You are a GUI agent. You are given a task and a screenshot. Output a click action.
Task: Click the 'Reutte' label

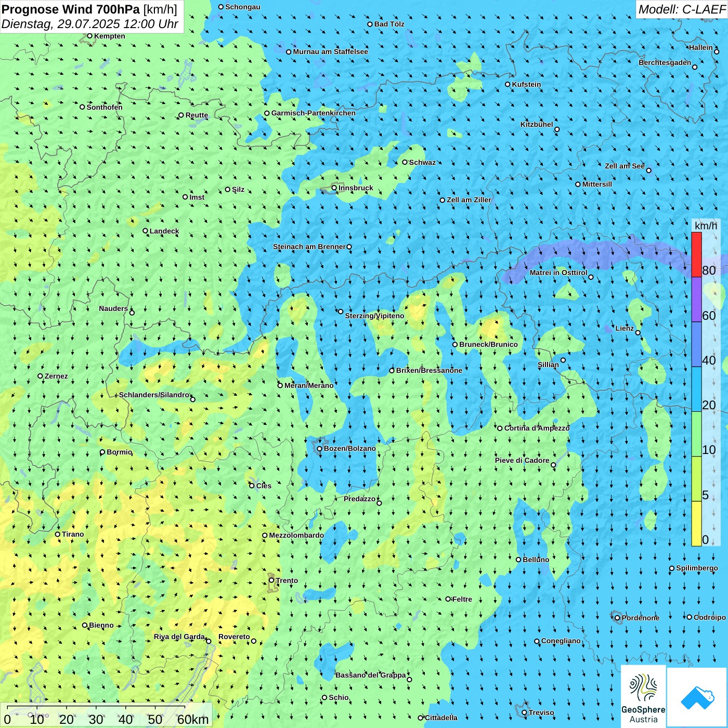click(x=197, y=115)
